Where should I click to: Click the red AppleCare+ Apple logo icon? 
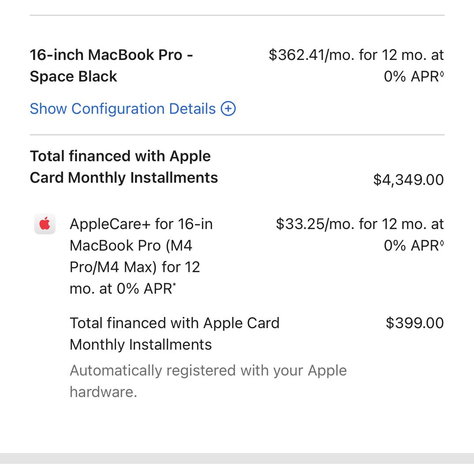click(45, 224)
